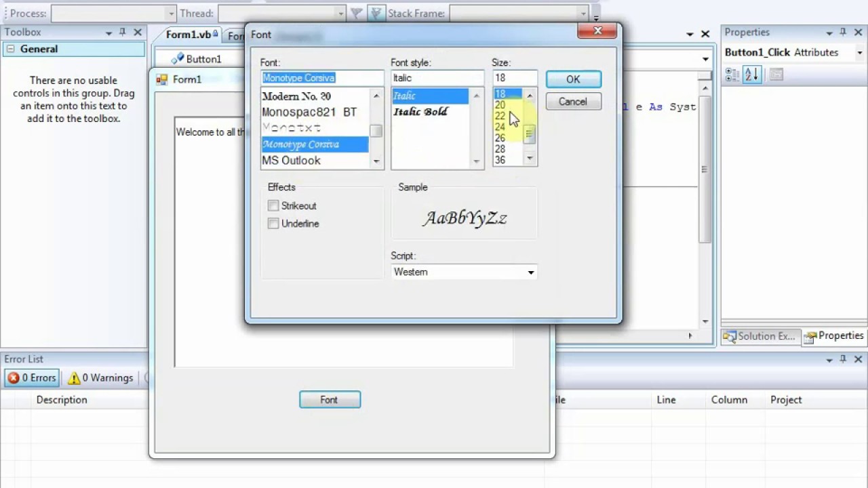Click the Button1 object icon in code dropdown
Screen dimensions: 868x488
point(178,59)
